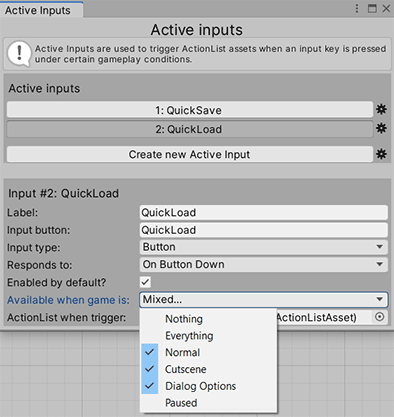Viewport: 394px width, 417px height.
Task: Click the info speech bubble icon
Action: click(19, 54)
